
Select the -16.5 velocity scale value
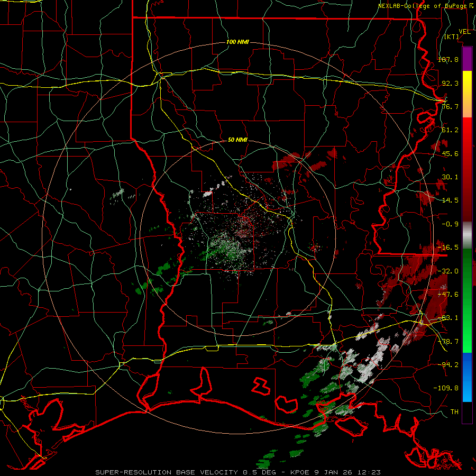tap(448, 248)
